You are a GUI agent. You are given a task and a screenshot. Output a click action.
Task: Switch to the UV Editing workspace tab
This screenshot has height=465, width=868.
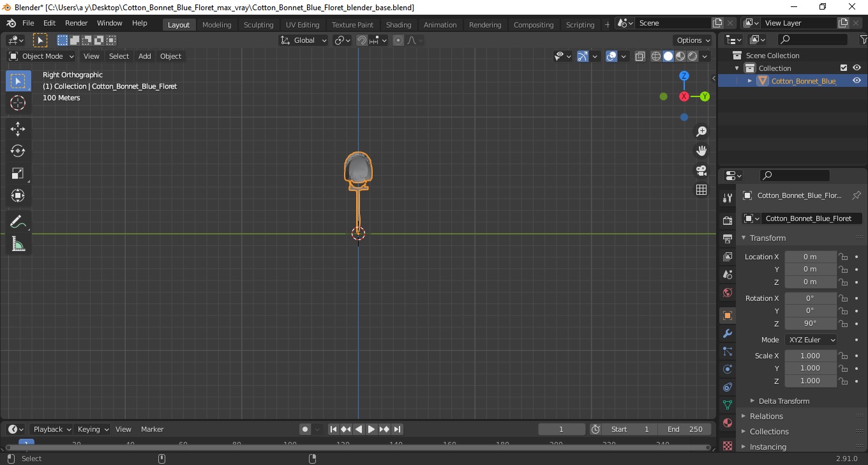[x=303, y=25]
